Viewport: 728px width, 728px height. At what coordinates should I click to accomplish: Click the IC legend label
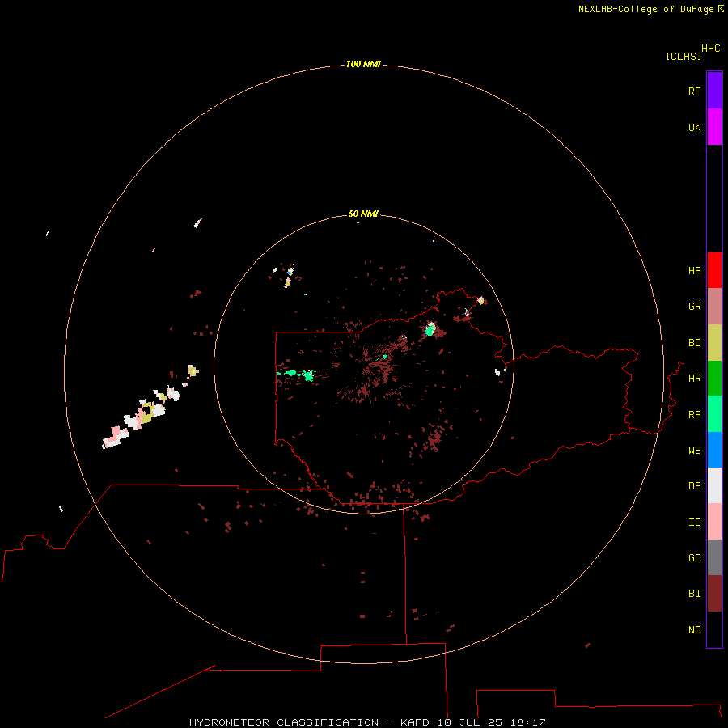click(x=694, y=523)
